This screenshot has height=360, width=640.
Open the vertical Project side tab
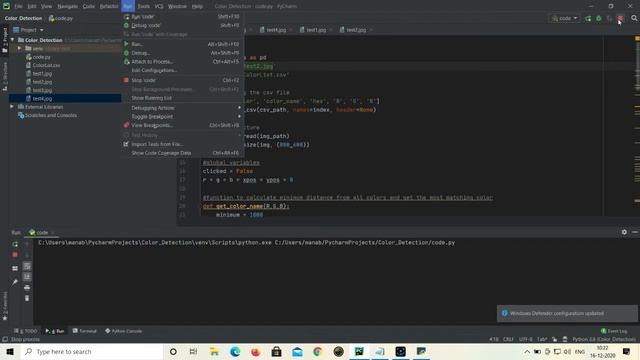point(4,40)
